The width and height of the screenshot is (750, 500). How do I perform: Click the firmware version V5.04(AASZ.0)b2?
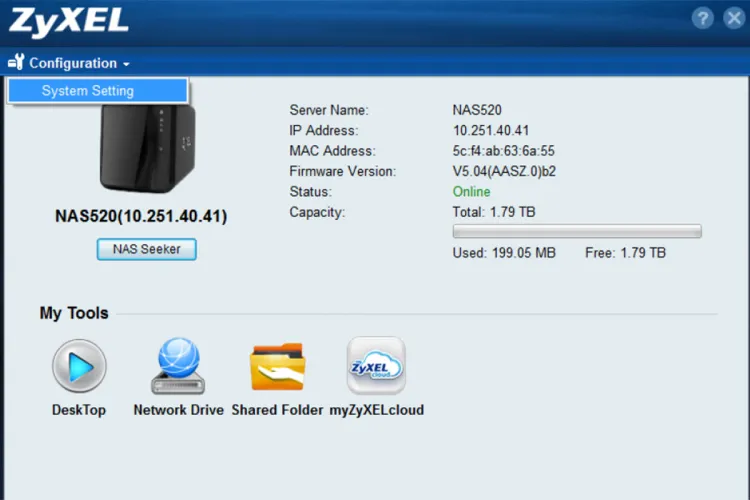504,171
